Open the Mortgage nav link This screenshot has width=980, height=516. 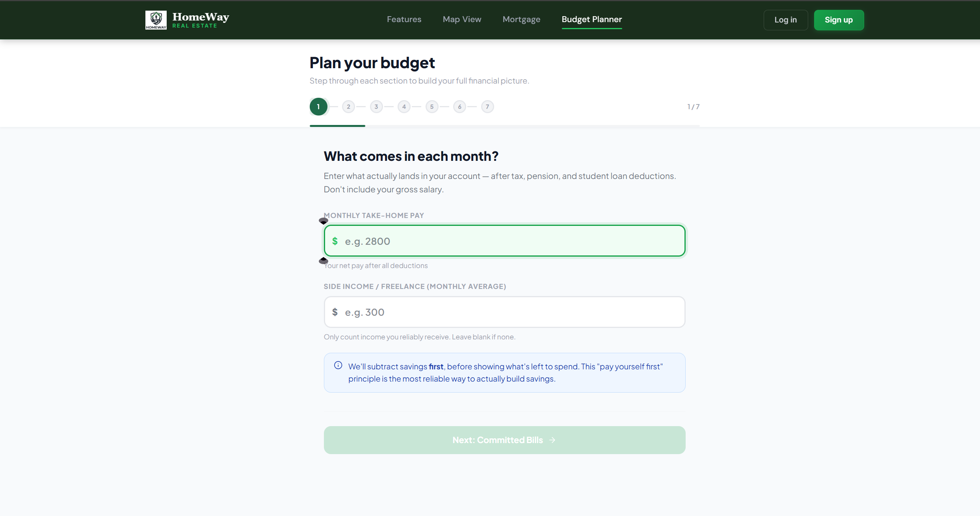click(x=521, y=19)
